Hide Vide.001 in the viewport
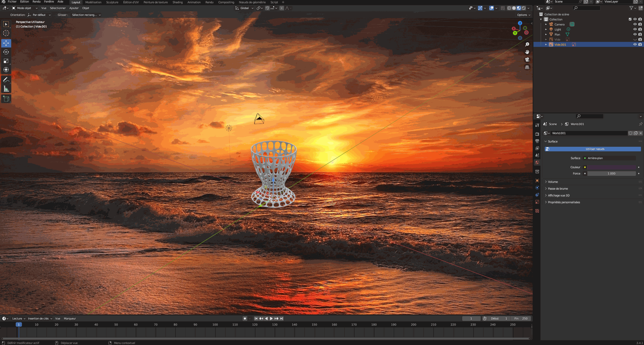644x345 pixels. (635, 45)
